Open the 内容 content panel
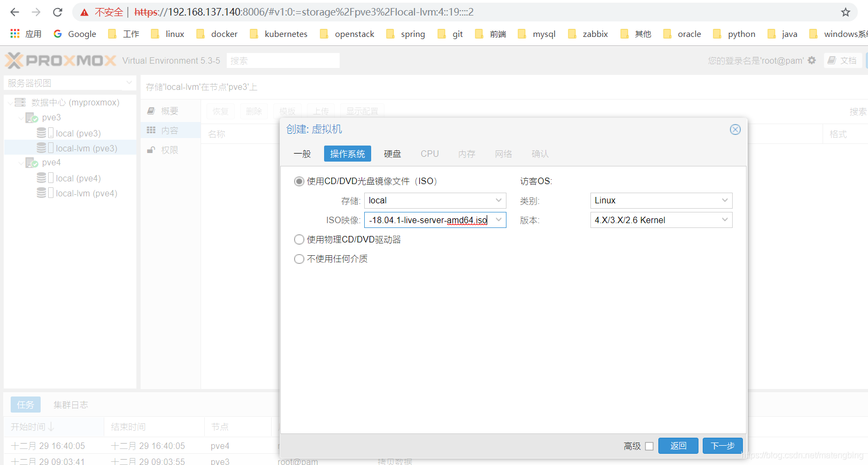The height and width of the screenshot is (465, 868). pos(170,130)
